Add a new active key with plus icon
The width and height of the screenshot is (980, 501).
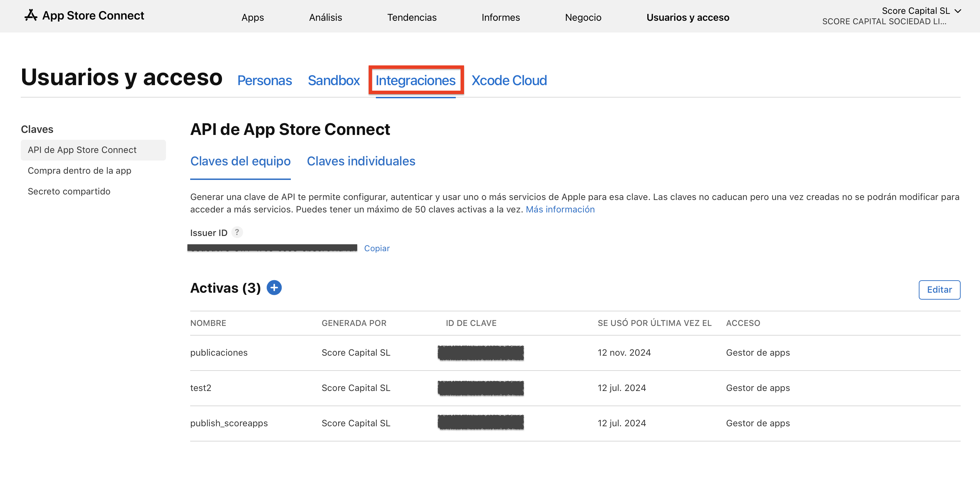point(274,288)
